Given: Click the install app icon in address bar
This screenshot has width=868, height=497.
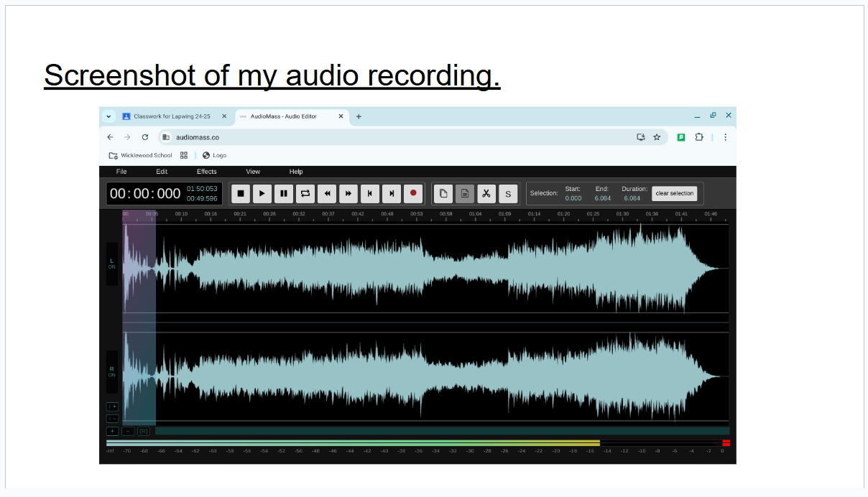Looking at the screenshot, I should (x=641, y=137).
